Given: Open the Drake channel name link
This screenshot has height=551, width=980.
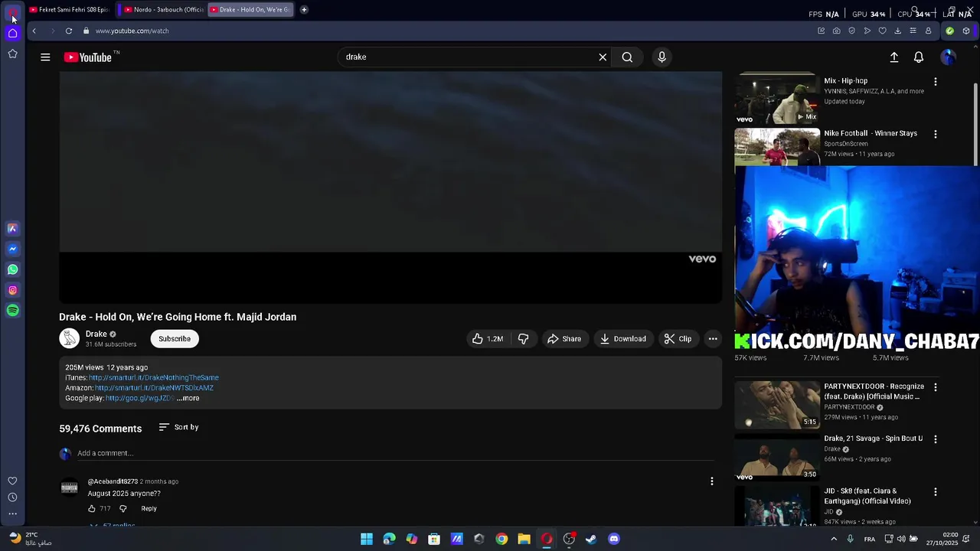Looking at the screenshot, I should pyautogui.click(x=96, y=334).
